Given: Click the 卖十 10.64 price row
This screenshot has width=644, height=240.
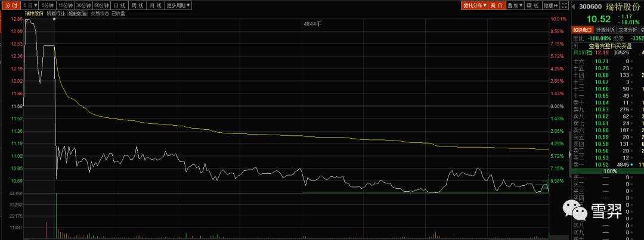Looking at the screenshot, I should click(608, 102).
